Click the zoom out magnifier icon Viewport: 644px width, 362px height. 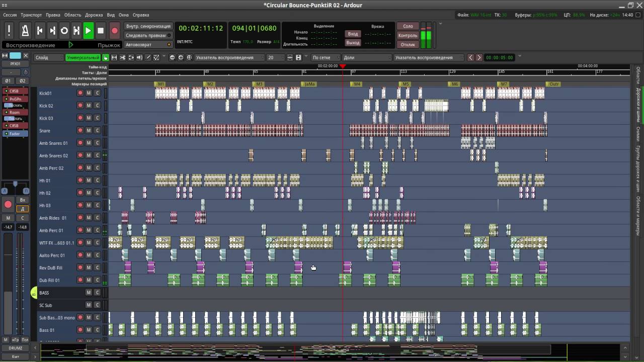pos(173,57)
